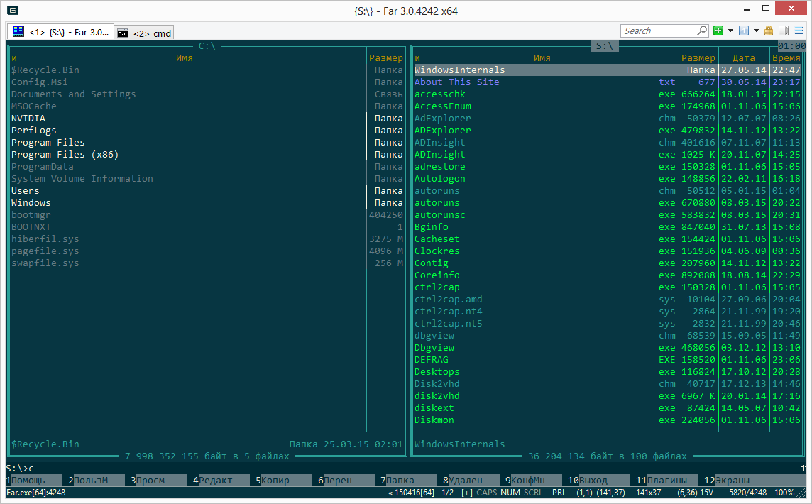Select the ctrl2cap.amd sys file
The image size is (812, 504).
(x=607, y=300)
